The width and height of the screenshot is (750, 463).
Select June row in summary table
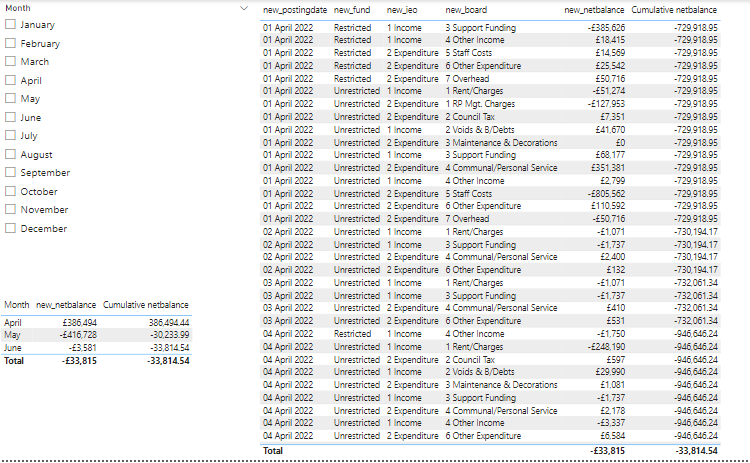[96, 348]
